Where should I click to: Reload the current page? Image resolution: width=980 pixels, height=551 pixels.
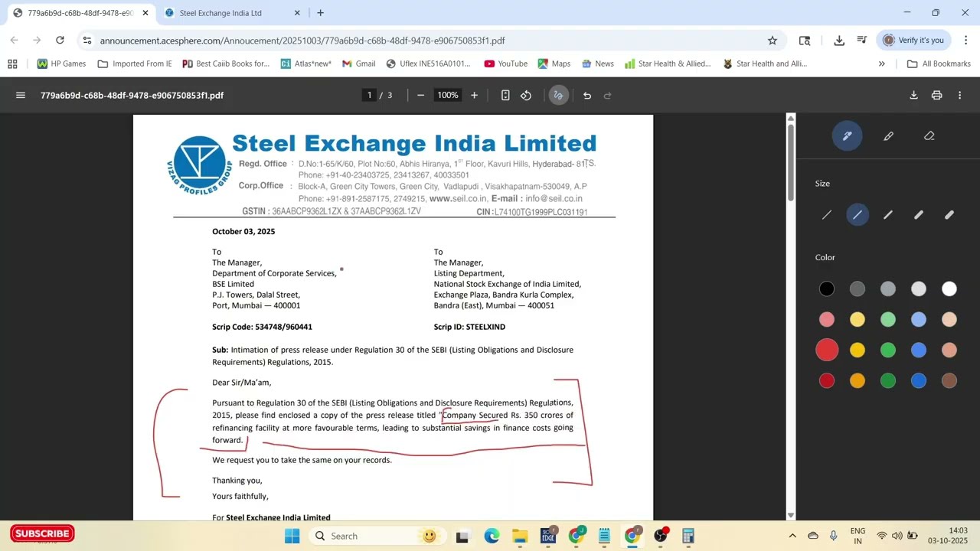(x=60, y=41)
